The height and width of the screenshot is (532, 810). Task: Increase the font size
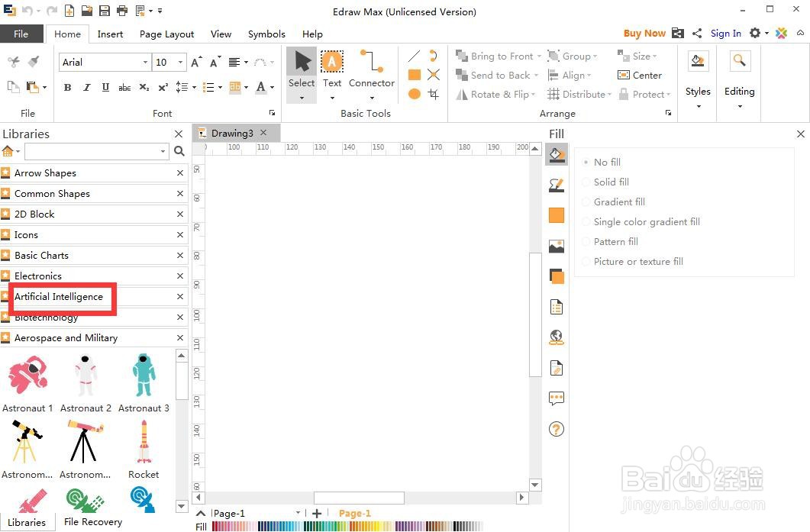click(196, 62)
